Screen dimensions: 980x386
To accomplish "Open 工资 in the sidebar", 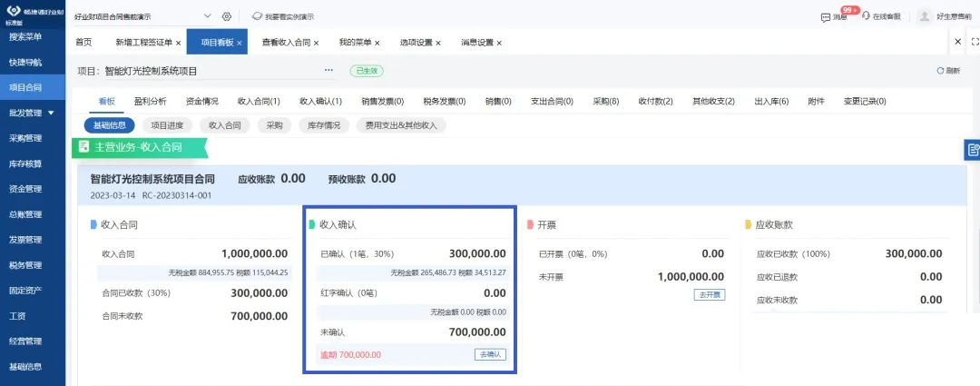I will click(33, 316).
